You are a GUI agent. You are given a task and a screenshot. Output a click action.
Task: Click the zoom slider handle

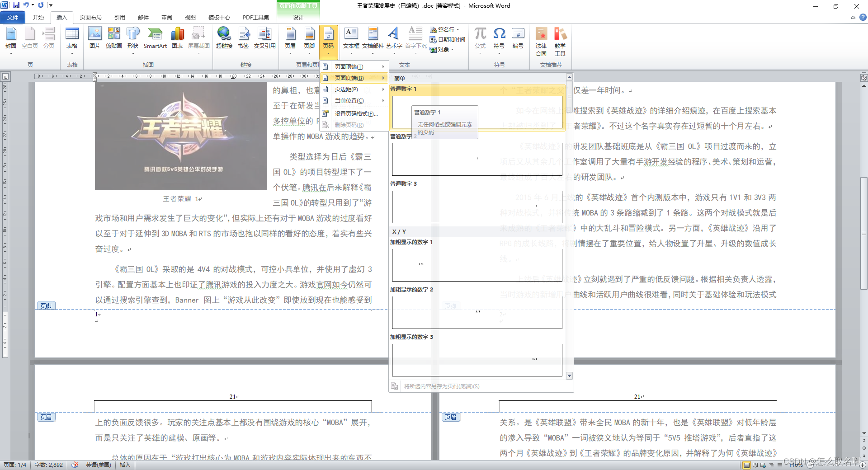coord(836,465)
